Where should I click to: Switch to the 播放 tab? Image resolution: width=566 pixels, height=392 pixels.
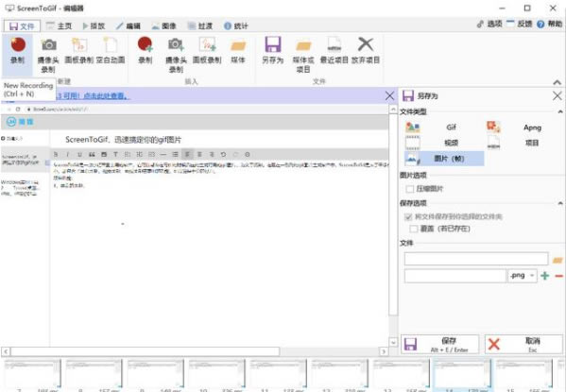(x=94, y=26)
